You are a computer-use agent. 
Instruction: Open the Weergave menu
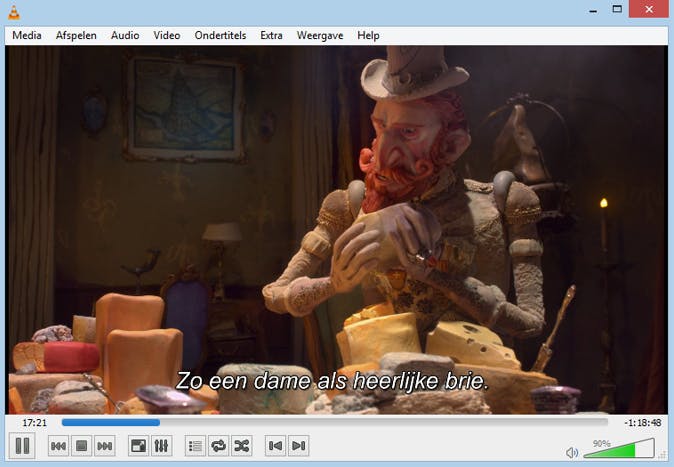[320, 35]
